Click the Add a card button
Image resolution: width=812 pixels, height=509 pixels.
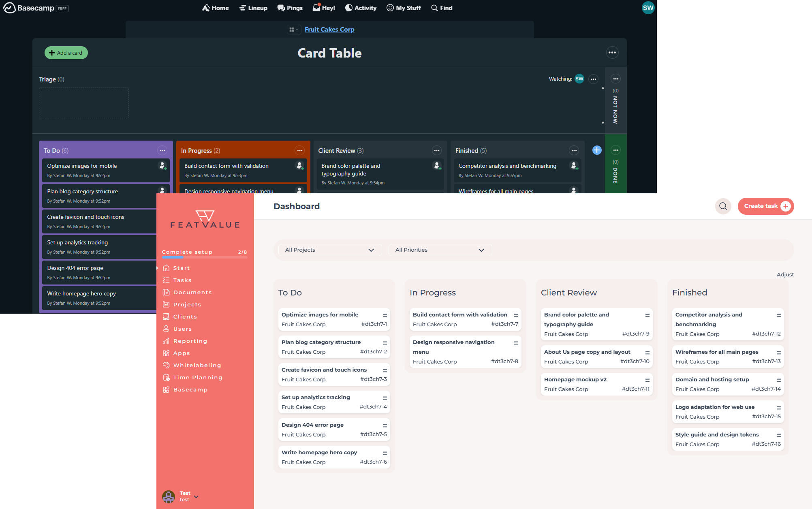pos(66,53)
